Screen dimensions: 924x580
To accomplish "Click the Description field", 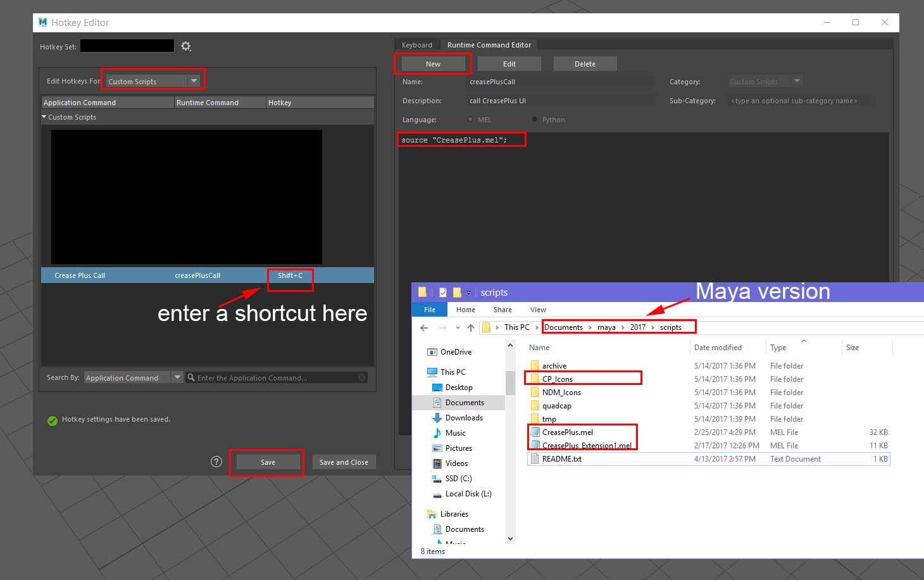I will pos(561,101).
